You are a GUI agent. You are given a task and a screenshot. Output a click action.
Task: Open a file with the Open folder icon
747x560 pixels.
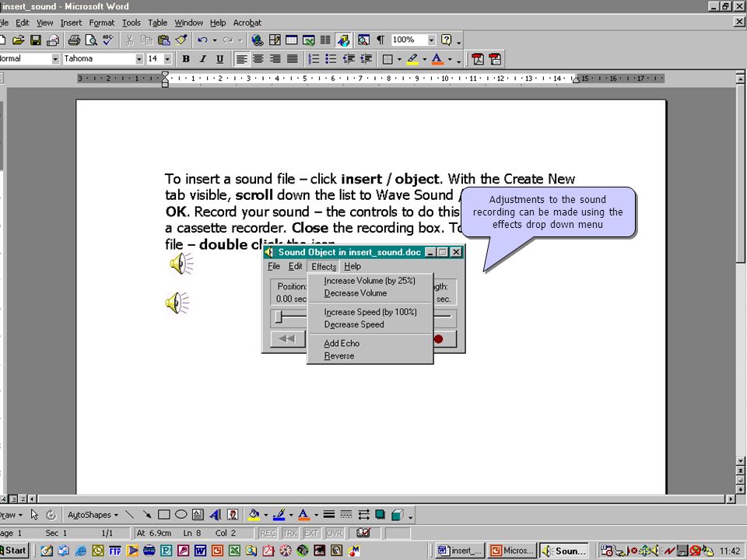[x=18, y=40]
